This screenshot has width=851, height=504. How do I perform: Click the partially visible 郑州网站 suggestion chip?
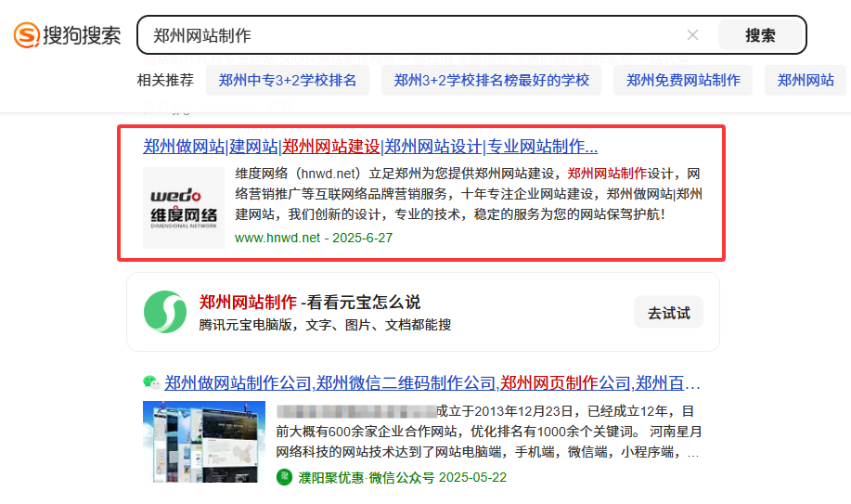pos(806,81)
